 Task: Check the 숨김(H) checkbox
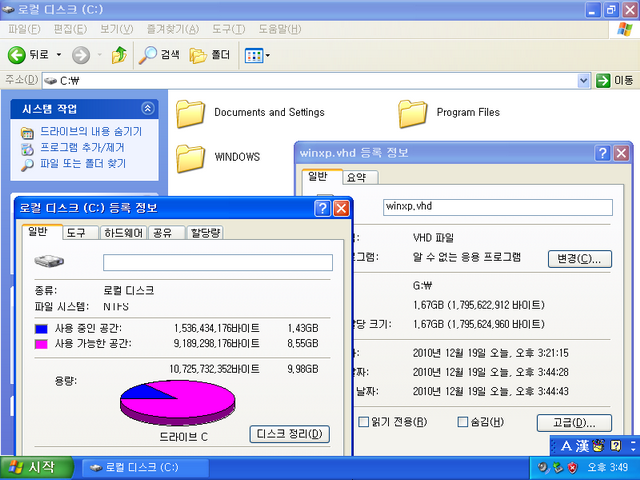[462, 422]
